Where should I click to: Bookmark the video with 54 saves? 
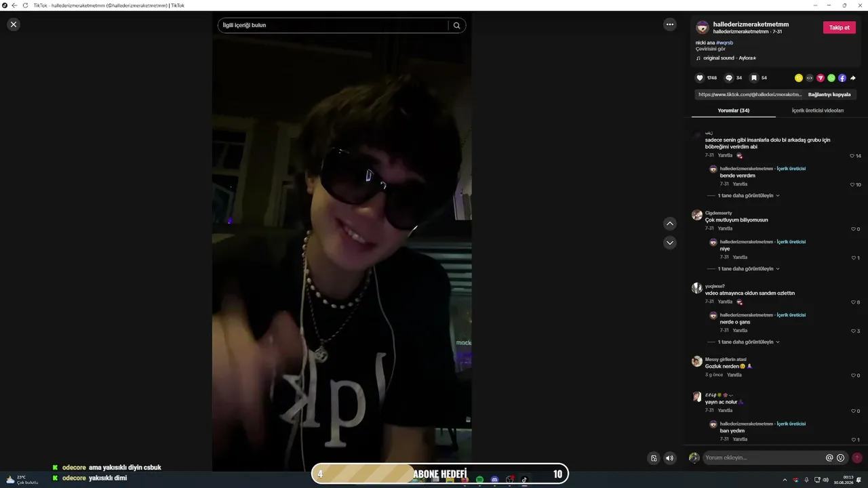click(x=753, y=78)
